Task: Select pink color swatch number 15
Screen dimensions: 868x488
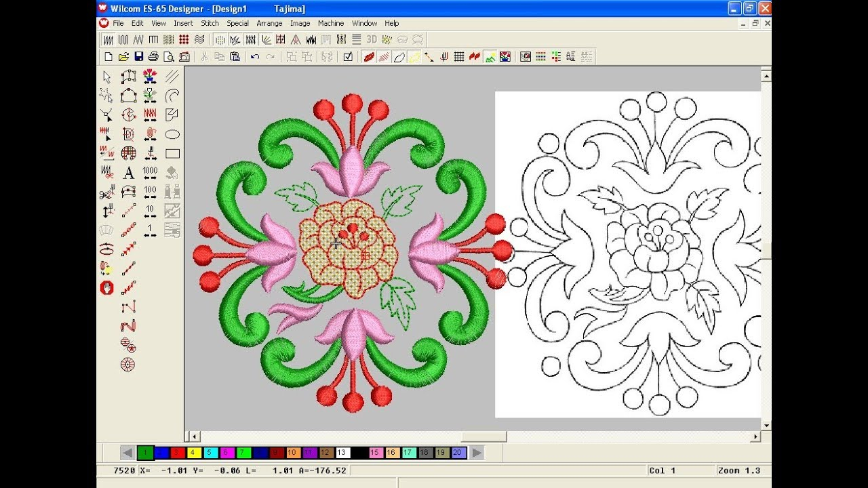Action: [x=375, y=453]
